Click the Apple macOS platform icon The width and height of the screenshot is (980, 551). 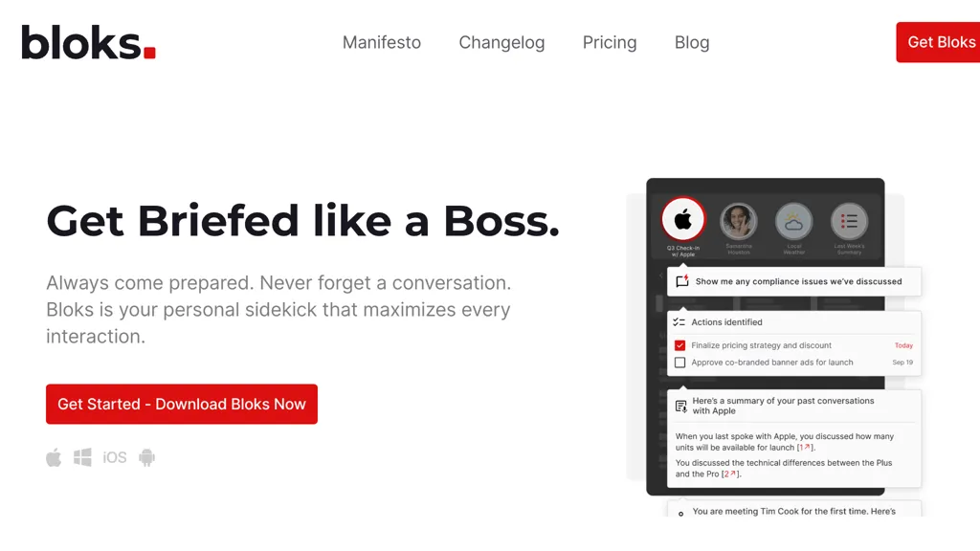[54, 457]
